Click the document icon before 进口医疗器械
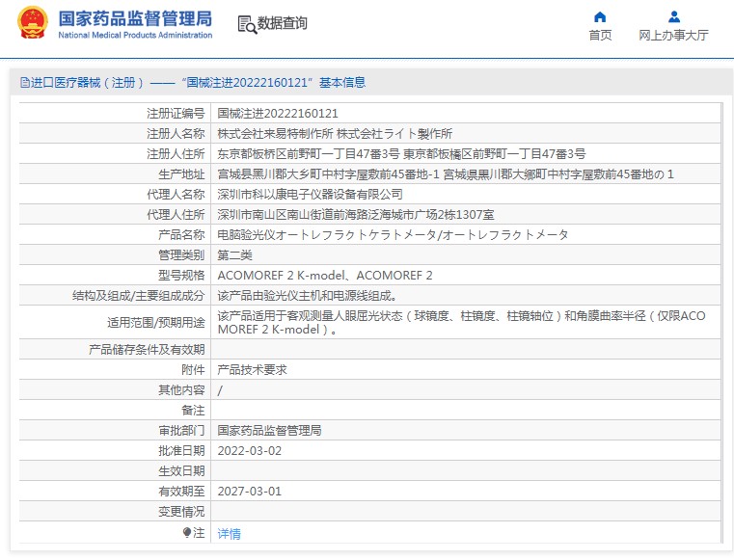This screenshot has width=734, height=560. point(25,83)
